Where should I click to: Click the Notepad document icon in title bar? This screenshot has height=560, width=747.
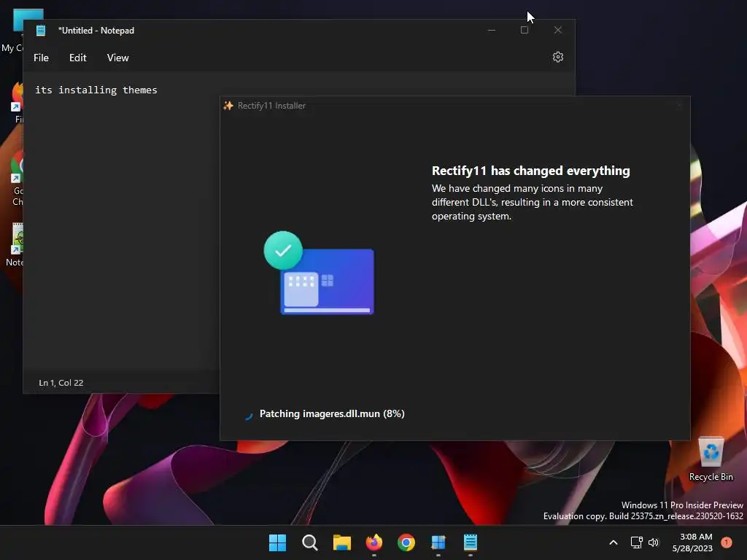41,31
